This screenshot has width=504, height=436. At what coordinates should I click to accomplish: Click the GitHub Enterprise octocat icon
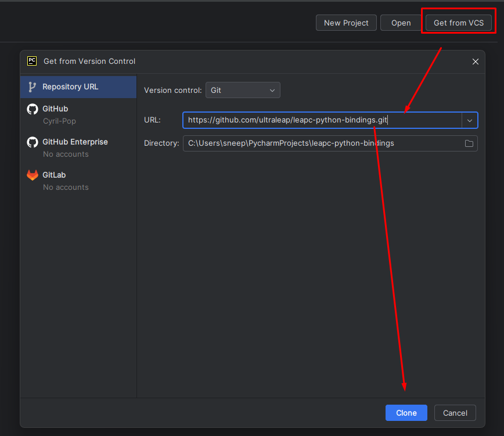(33, 142)
